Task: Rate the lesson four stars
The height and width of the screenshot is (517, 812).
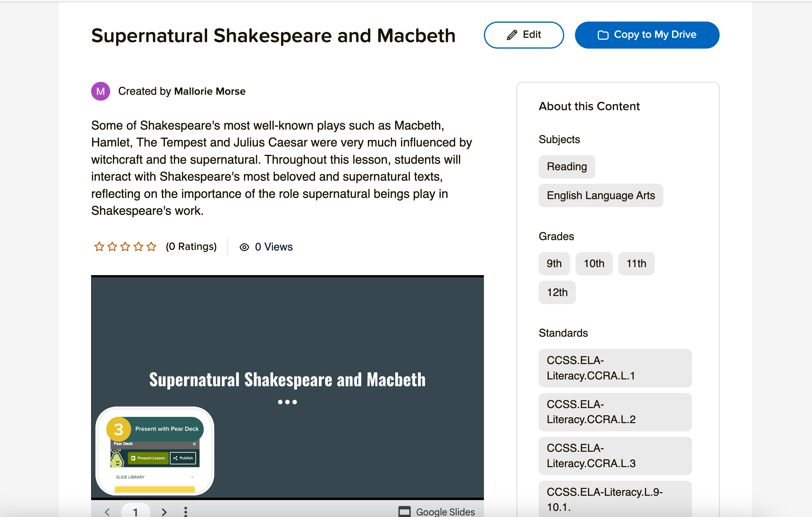Action: (x=138, y=247)
